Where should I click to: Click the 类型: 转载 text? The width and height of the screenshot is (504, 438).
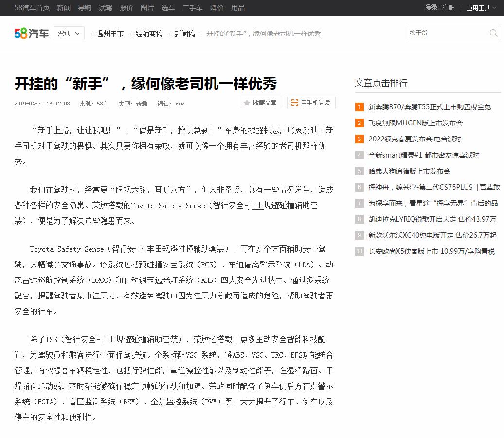click(x=133, y=104)
